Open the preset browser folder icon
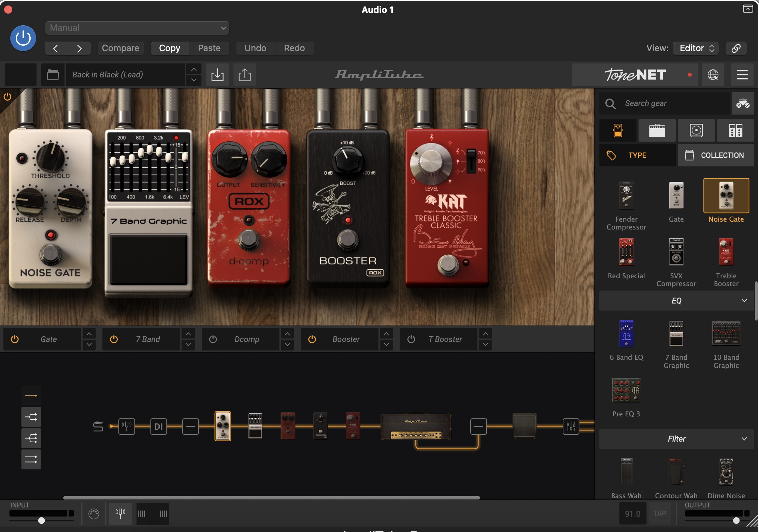Viewport: 759px width, 532px height. 53,74
